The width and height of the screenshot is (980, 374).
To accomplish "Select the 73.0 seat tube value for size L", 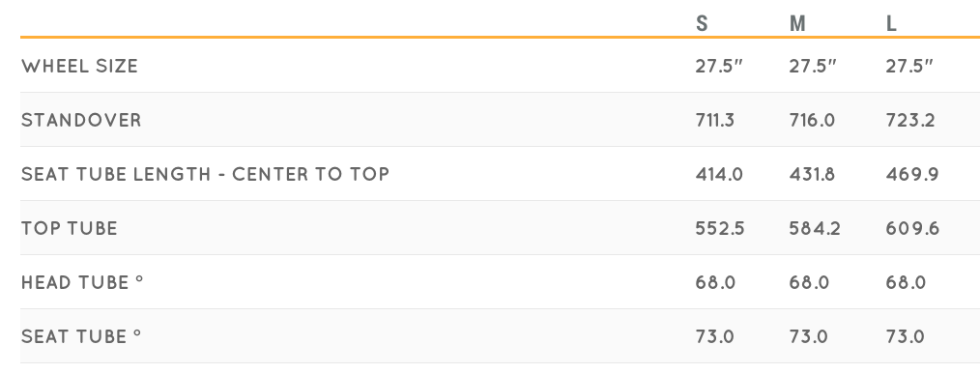I will click(x=905, y=336).
